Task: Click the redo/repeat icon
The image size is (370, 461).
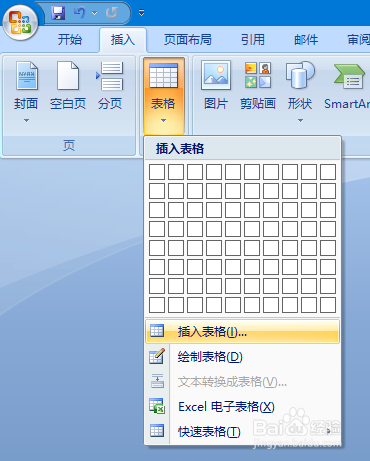Action: [x=112, y=13]
